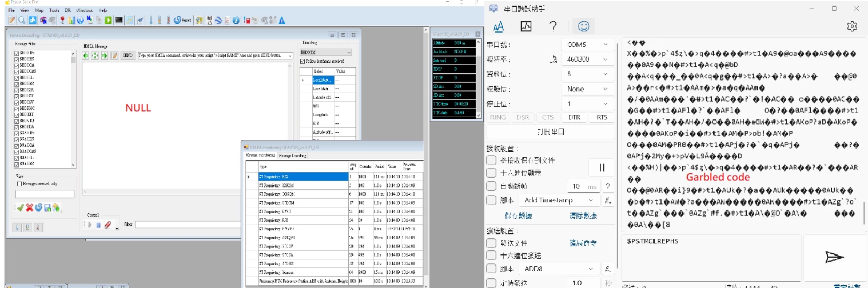
Task: Toggle the DTR button
Action: point(574,117)
